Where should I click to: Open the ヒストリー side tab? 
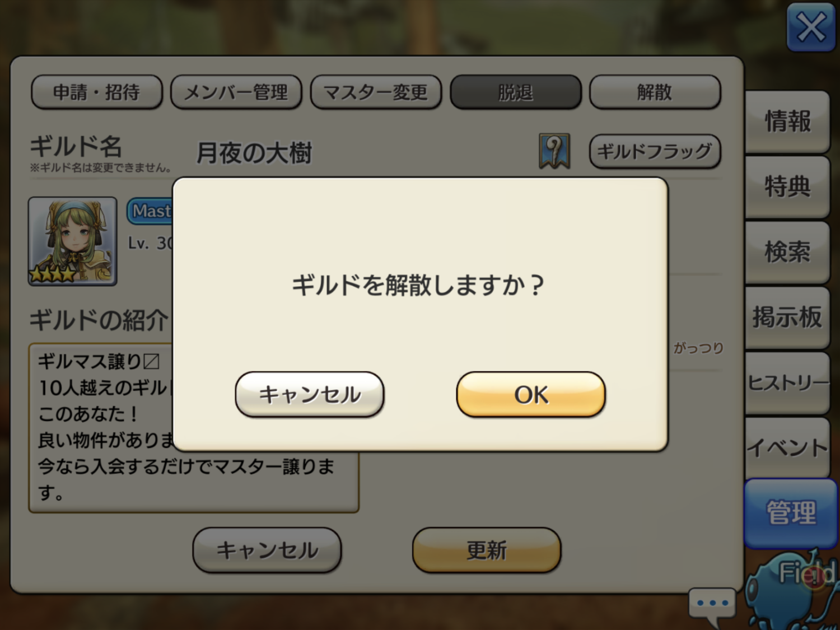coord(787,383)
